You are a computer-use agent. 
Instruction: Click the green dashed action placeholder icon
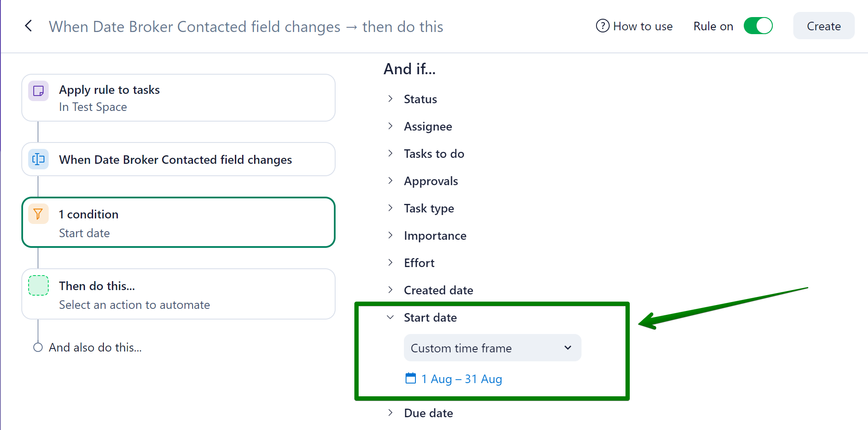tap(38, 285)
